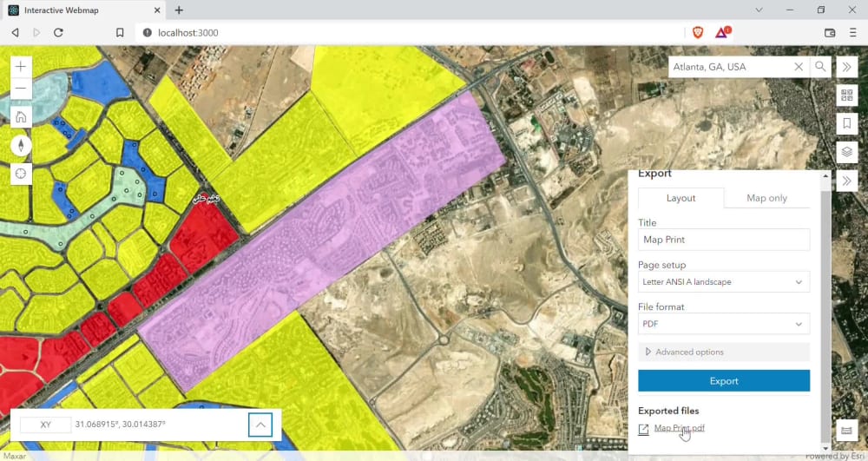This screenshot has height=461, width=868.
Task: Go forward in browser history
Action: pyautogui.click(x=36, y=33)
